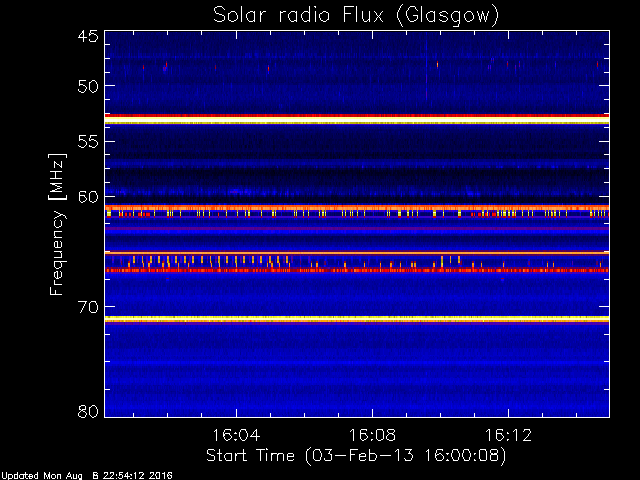Click the yellow interference band just above 71 MHz
The width and height of the screenshot is (640, 480).
tap(357, 318)
